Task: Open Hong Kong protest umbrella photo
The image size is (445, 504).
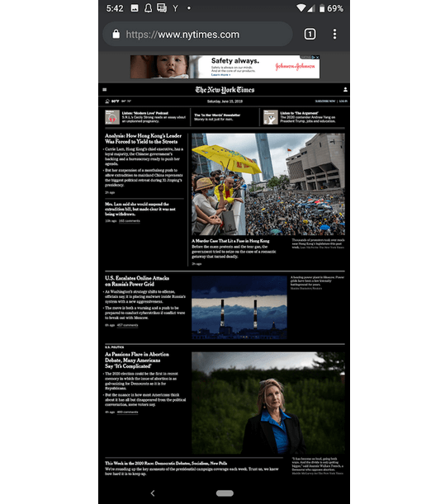Action: [268, 184]
